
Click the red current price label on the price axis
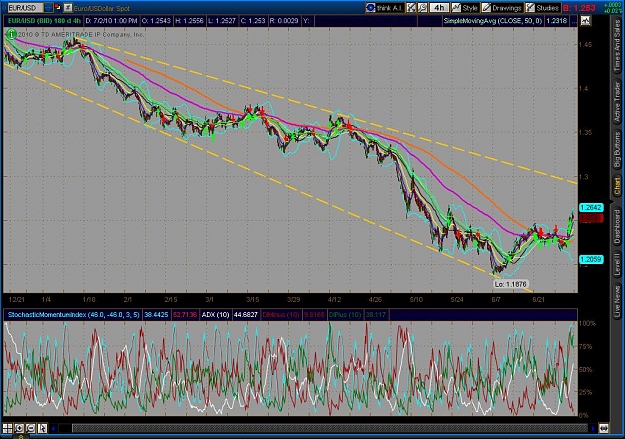point(591,218)
